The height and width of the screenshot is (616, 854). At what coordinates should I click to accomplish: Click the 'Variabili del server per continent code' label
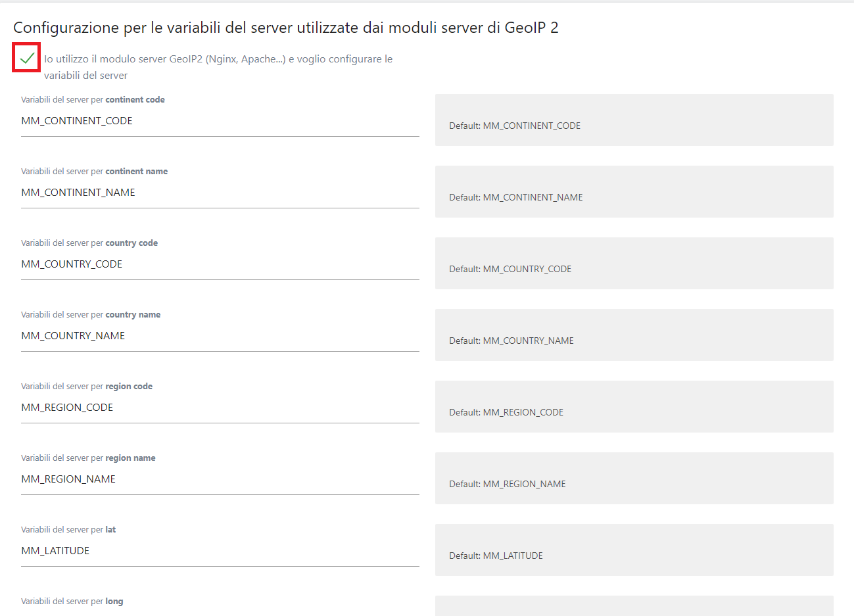pos(93,100)
